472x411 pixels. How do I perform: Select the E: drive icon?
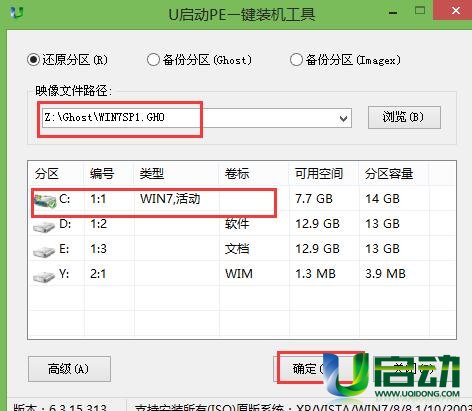point(44,251)
